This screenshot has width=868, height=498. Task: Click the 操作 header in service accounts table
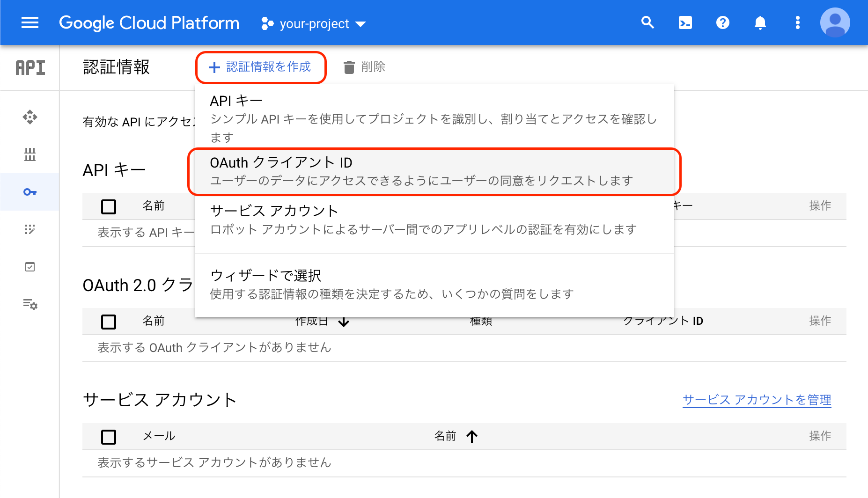[x=820, y=436]
